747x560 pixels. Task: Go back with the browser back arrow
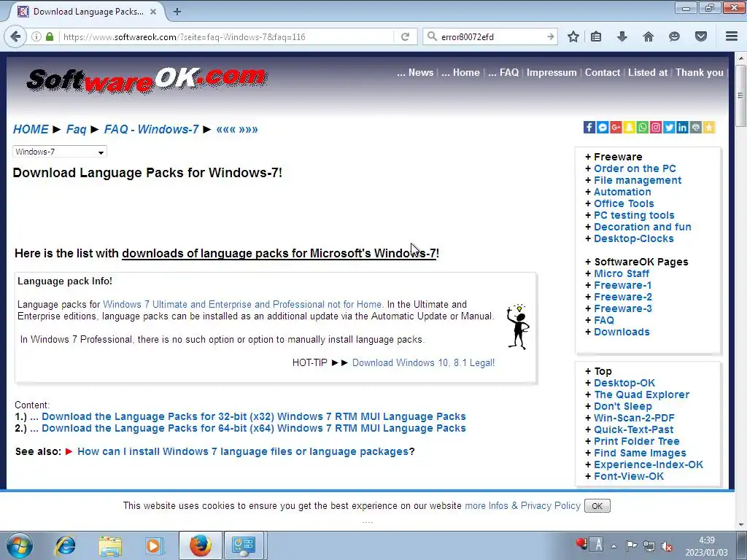[x=15, y=36]
